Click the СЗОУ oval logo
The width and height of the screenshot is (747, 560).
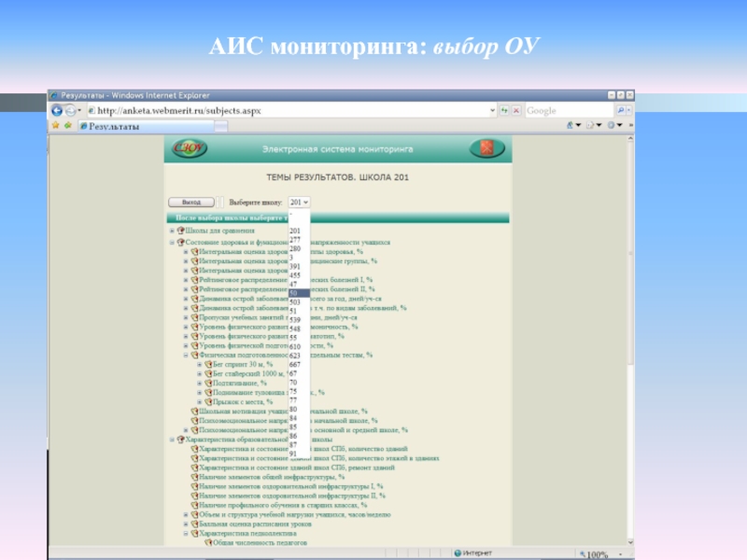(190, 148)
